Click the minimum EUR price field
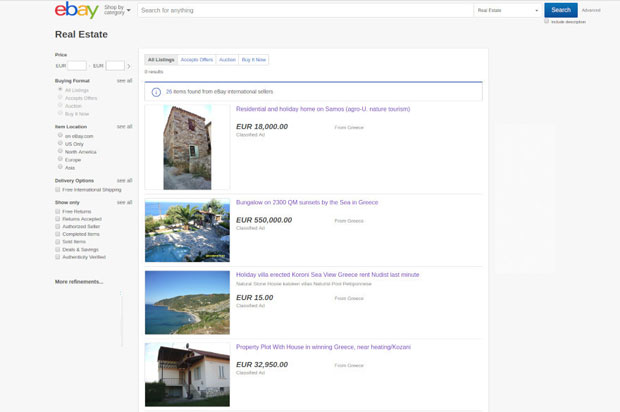Screen dimensions: 620x412 [77, 66]
